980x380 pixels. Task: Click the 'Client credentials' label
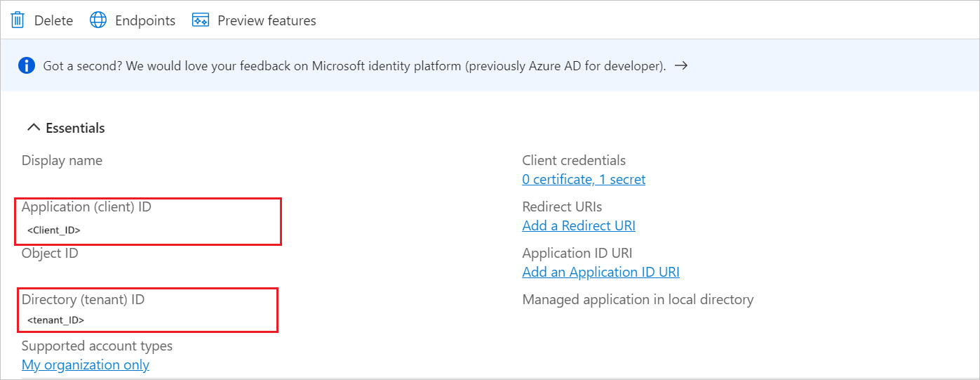574,161
